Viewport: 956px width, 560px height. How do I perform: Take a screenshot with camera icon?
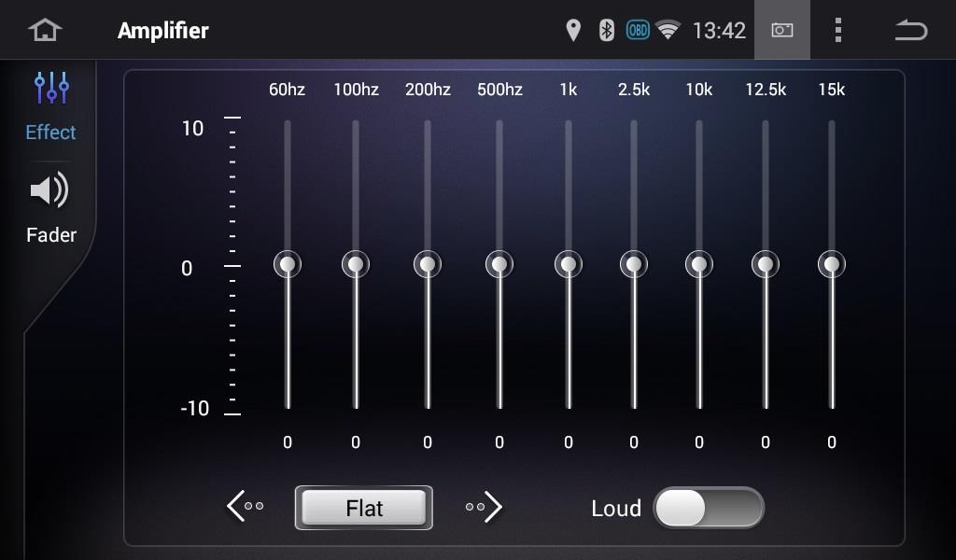click(782, 30)
